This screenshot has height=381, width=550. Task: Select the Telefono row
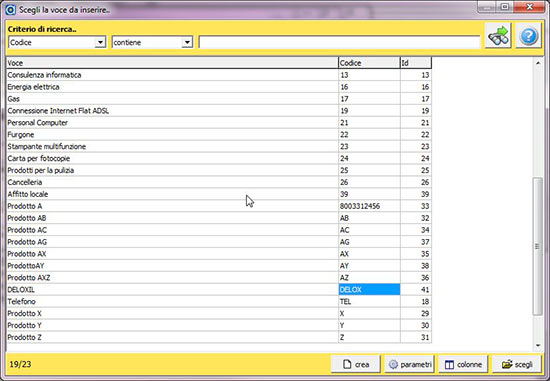coord(219,301)
